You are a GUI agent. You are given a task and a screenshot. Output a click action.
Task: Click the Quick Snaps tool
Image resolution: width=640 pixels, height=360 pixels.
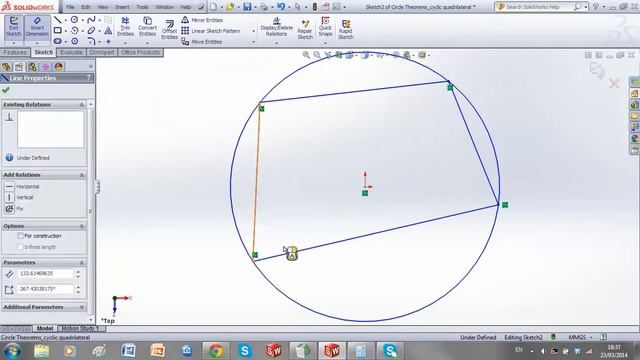pos(325,27)
